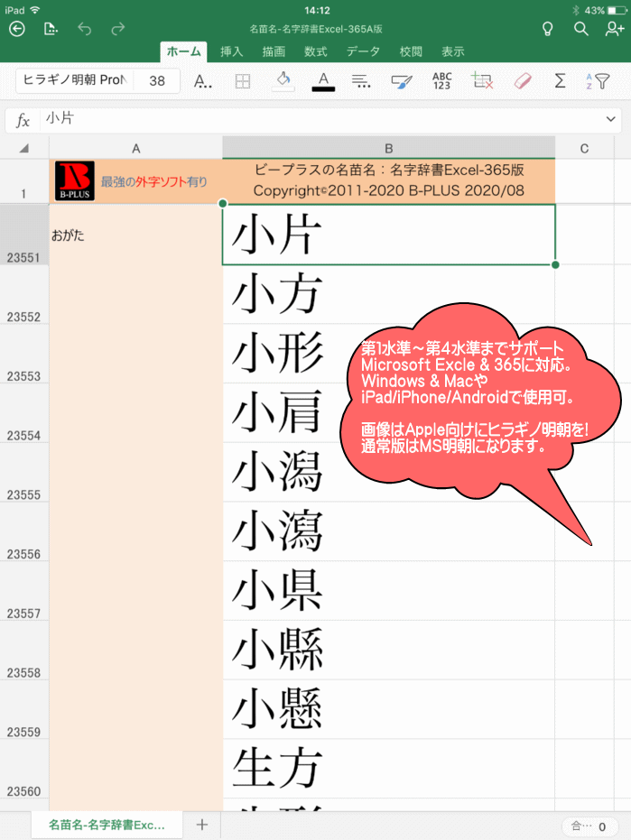The width and height of the screenshot is (631, 840).
Task: Select cell reading おがた
Action: tap(135, 235)
